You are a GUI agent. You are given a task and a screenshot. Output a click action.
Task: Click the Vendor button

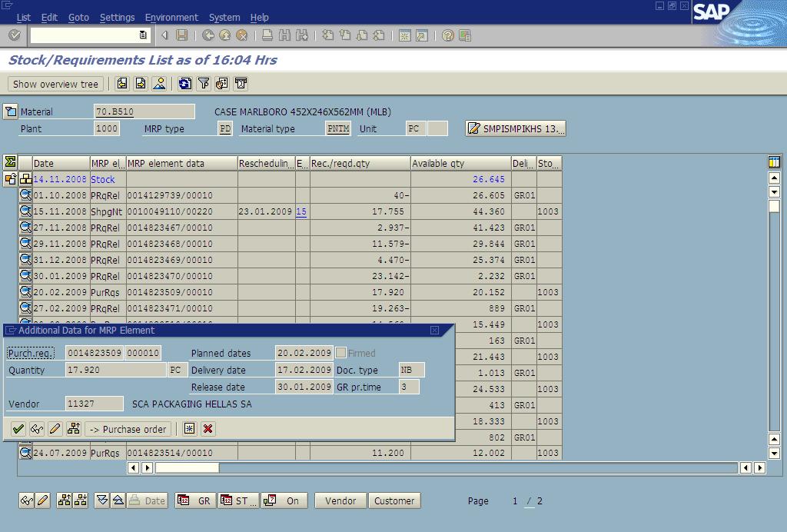tap(340, 501)
